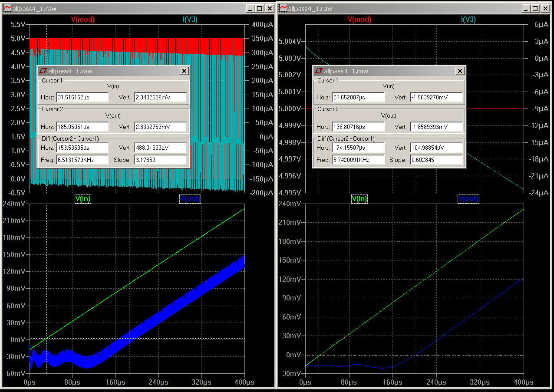This screenshot has width=554, height=392.
Task: Click the V(mod) trace label in right window
Action: (359, 20)
